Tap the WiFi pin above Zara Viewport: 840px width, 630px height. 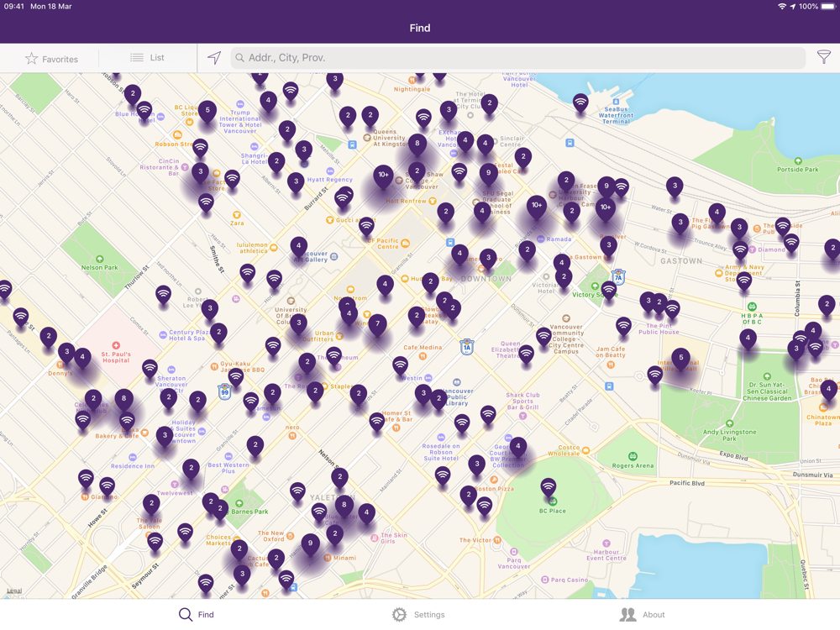point(206,204)
